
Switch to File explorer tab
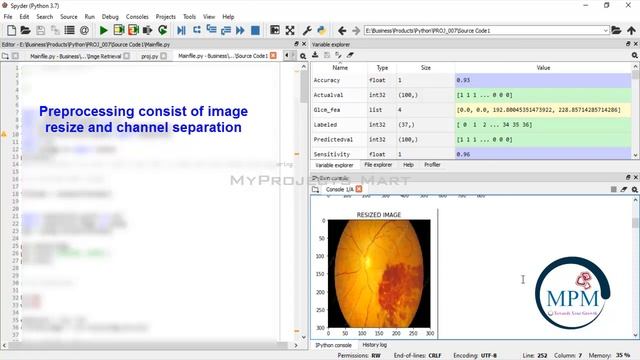[x=378, y=165]
